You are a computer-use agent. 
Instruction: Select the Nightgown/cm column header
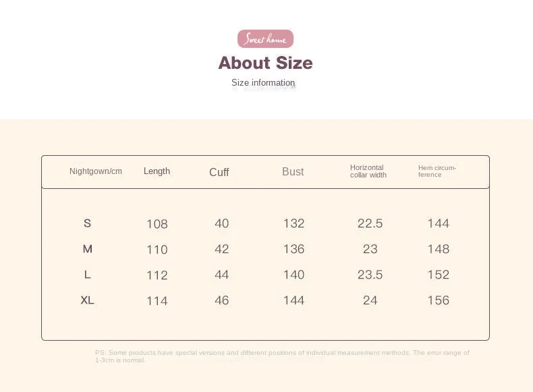click(x=96, y=171)
